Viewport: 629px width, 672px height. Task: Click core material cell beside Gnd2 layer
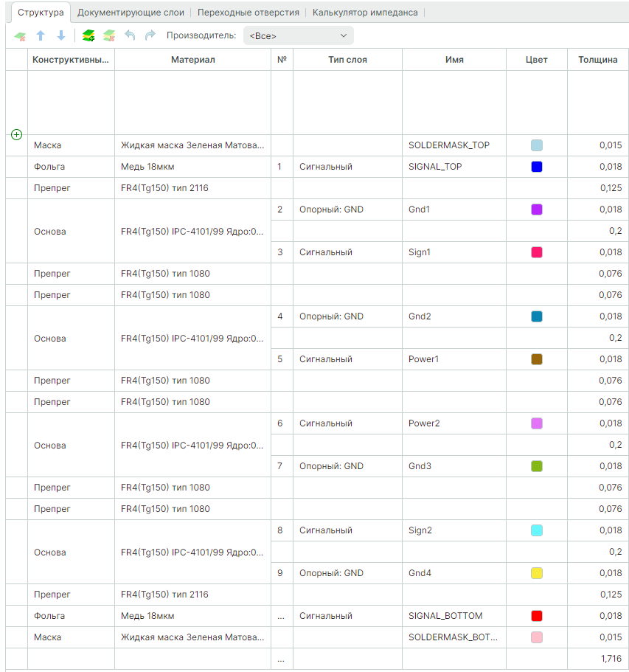pyautogui.click(x=192, y=338)
